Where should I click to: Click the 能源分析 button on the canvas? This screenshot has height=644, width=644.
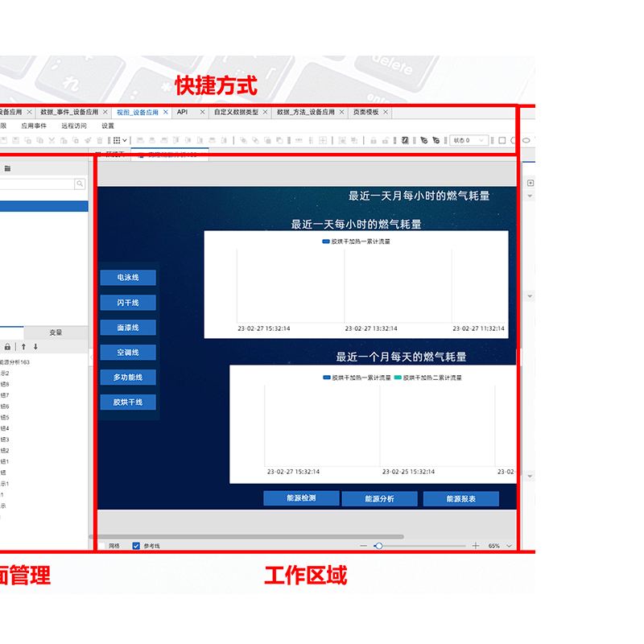coord(378,498)
